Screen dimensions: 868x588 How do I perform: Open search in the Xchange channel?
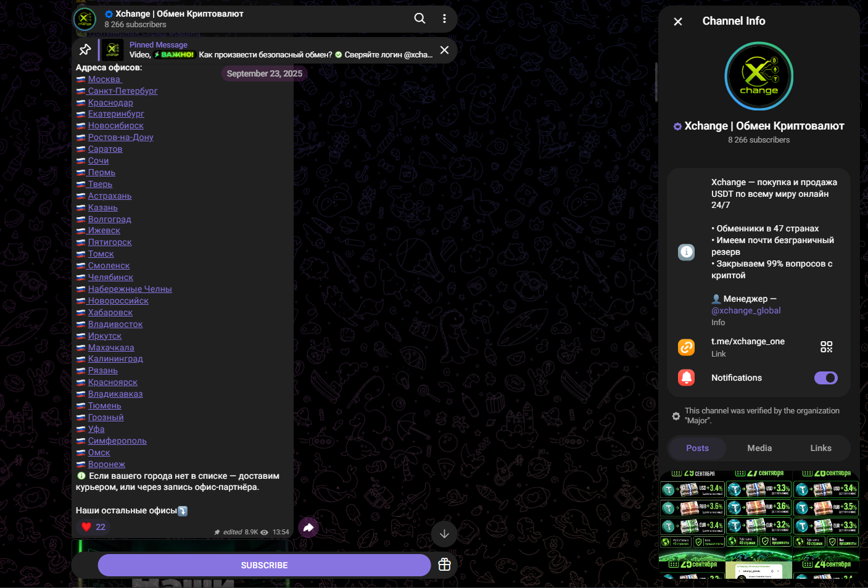click(x=420, y=19)
